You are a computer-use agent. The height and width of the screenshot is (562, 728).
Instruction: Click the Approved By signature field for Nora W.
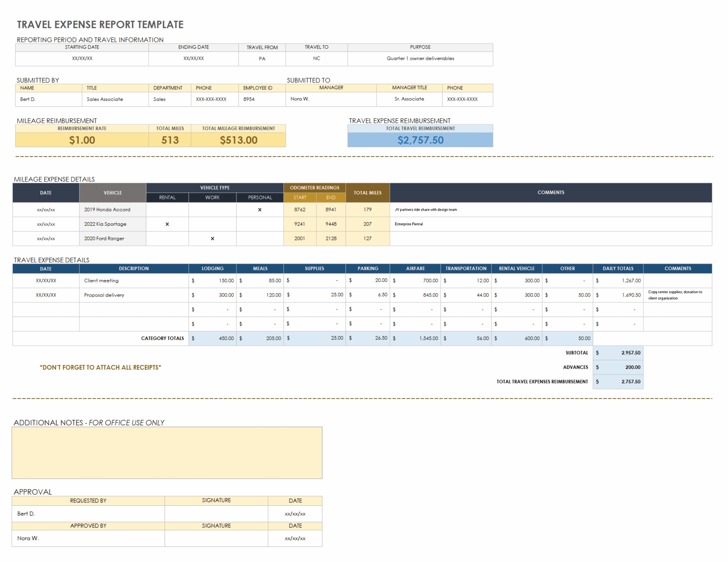[216, 538]
